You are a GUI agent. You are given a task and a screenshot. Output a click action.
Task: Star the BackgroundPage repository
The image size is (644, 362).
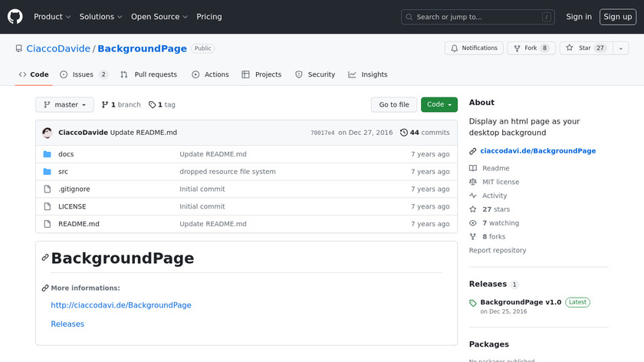pyautogui.click(x=584, y=48)
